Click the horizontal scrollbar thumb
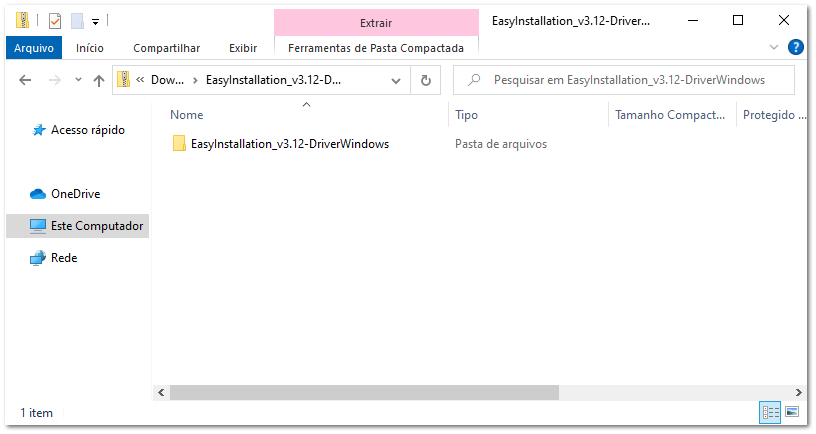Viewport: 816px width, 434px height. tap(364, 392)
